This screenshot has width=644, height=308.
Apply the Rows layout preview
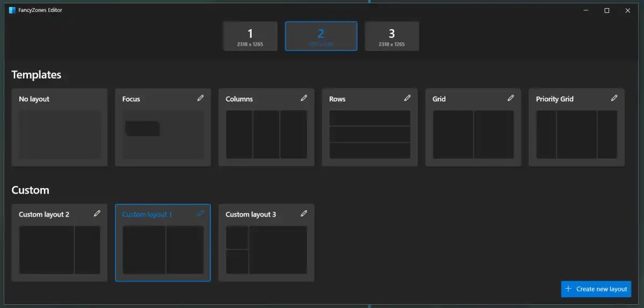(370, 134)
